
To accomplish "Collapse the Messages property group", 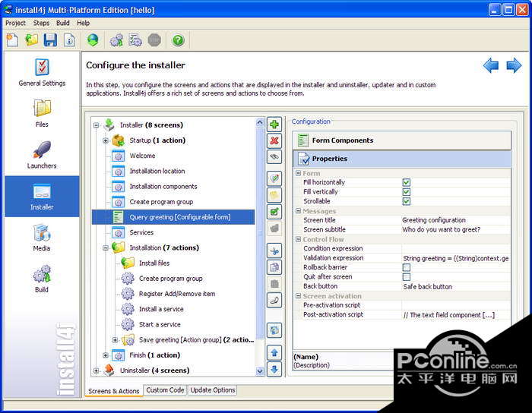I will click(298, 211).
